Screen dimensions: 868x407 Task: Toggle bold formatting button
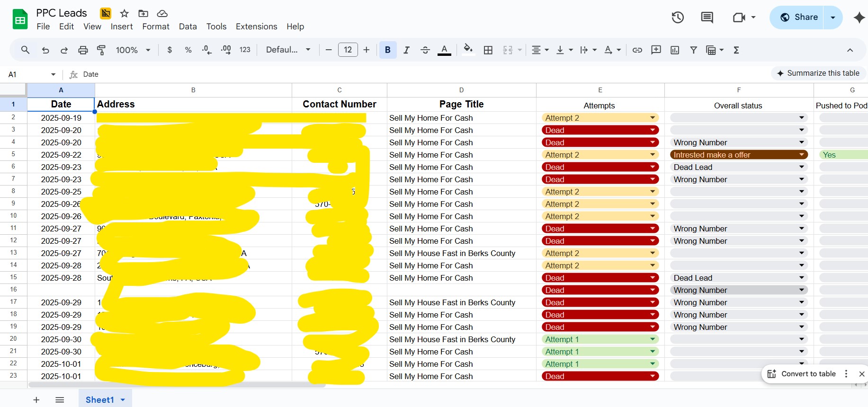tap(388, 50)
